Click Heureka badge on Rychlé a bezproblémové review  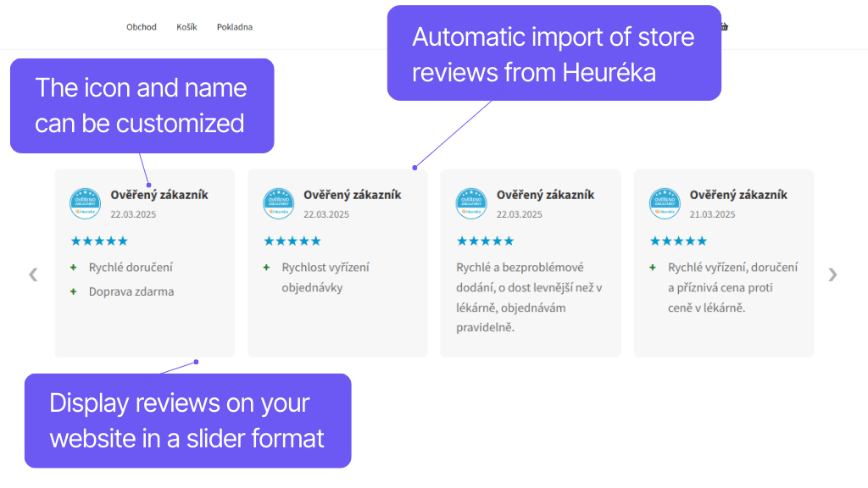(471, 203)
